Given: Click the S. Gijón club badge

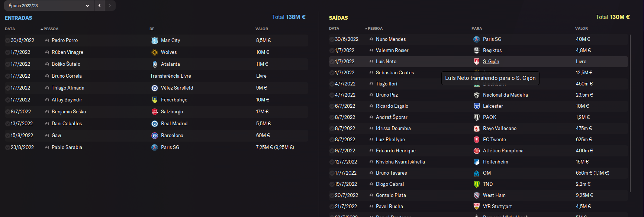Looking at the screenshot, I should tap(477, 62).
